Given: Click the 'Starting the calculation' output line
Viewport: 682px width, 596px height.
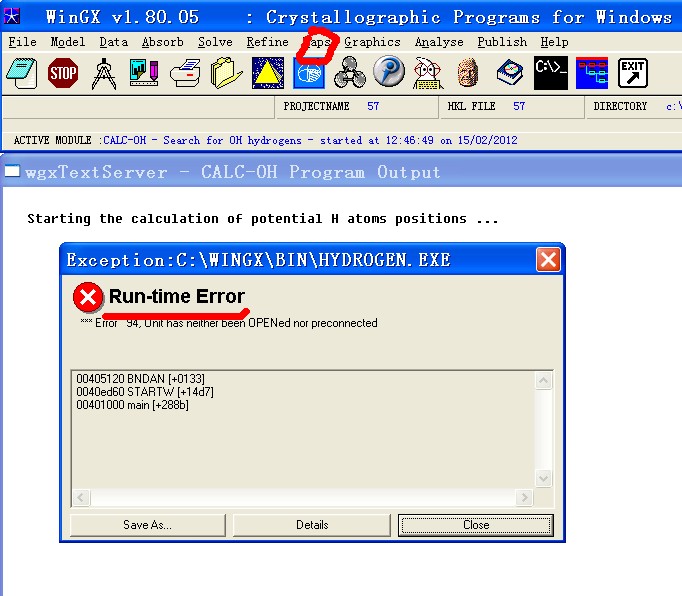Looking at the screenshot, I should tap(263, 219).
